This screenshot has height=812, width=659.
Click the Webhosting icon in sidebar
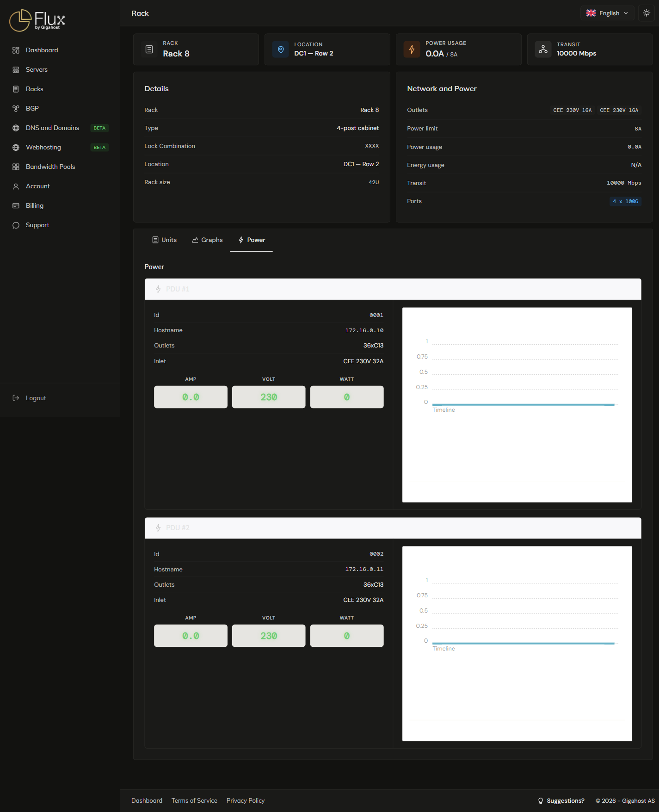click(x=16, y=147)
